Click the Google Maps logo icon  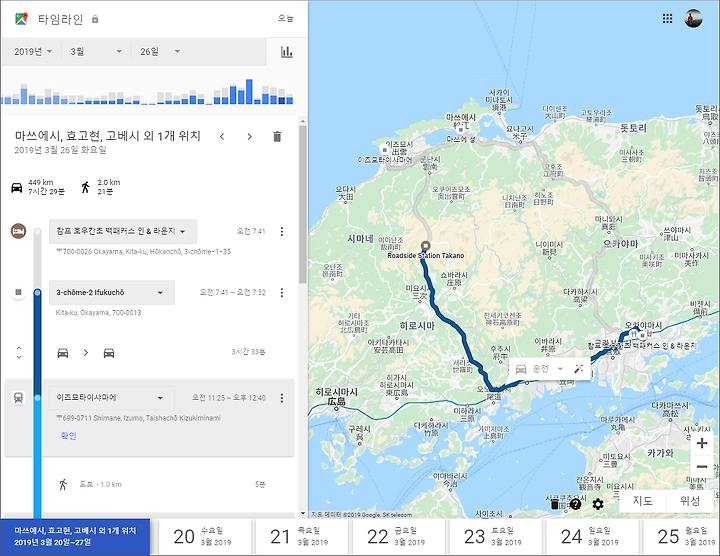(x=21, y=19)
